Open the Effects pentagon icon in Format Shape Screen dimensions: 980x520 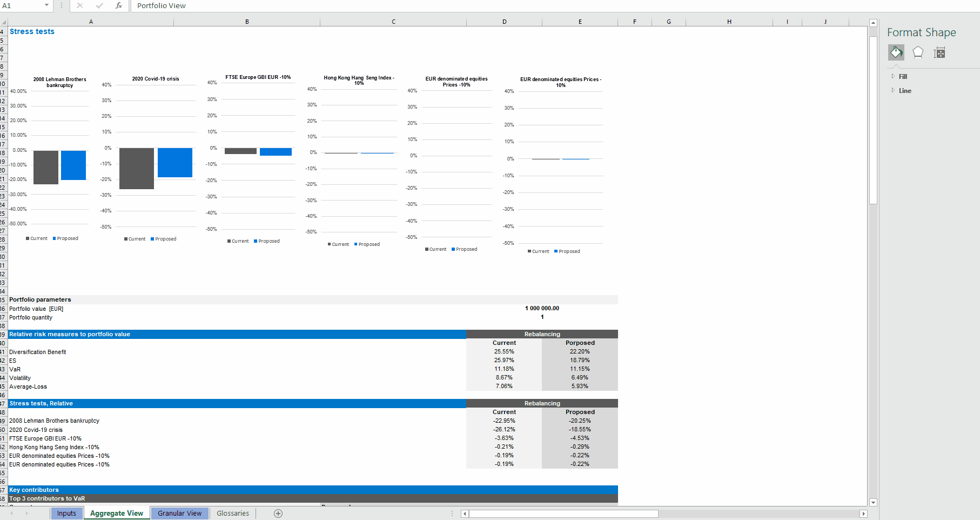(x=918, y=52)
